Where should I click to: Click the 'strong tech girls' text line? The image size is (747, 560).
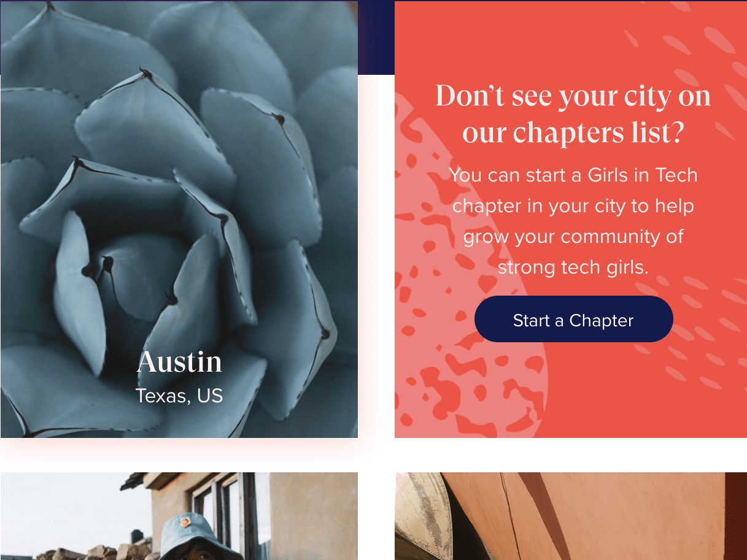click(573, 267)
